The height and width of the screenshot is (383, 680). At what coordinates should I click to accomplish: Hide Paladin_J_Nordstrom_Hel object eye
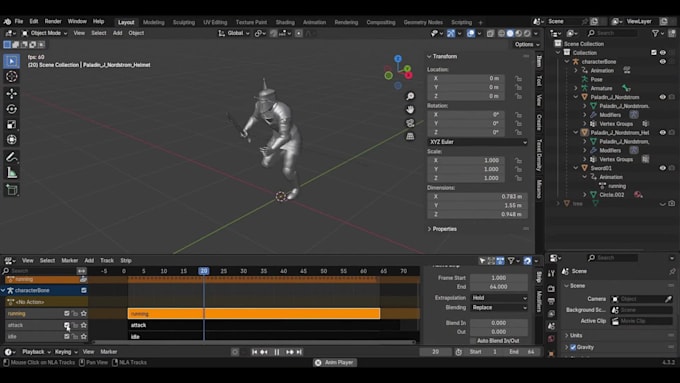(x=663, y=132)
